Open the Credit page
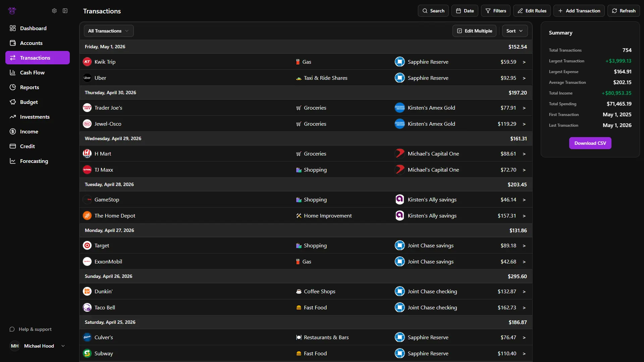The height and width of the screenshot is (362, 644). [x=38, y=146]
